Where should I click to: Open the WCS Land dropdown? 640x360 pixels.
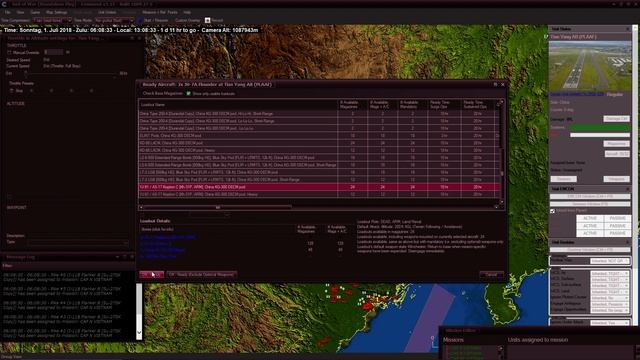point(609,292)
